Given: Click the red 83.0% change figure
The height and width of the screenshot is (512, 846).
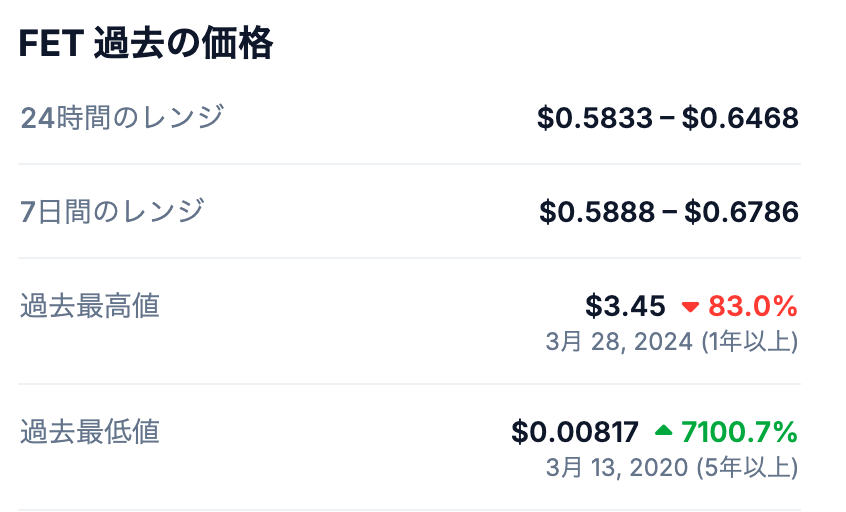Looking at the screenshot, I should (x=753, y=305).
